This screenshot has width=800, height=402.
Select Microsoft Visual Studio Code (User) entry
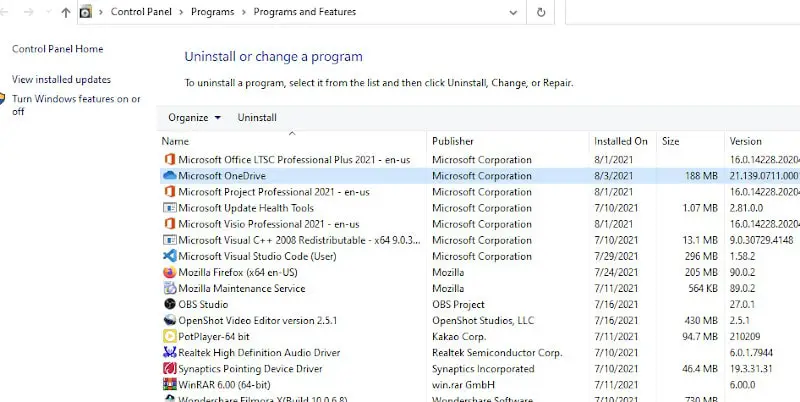point(257,256)
